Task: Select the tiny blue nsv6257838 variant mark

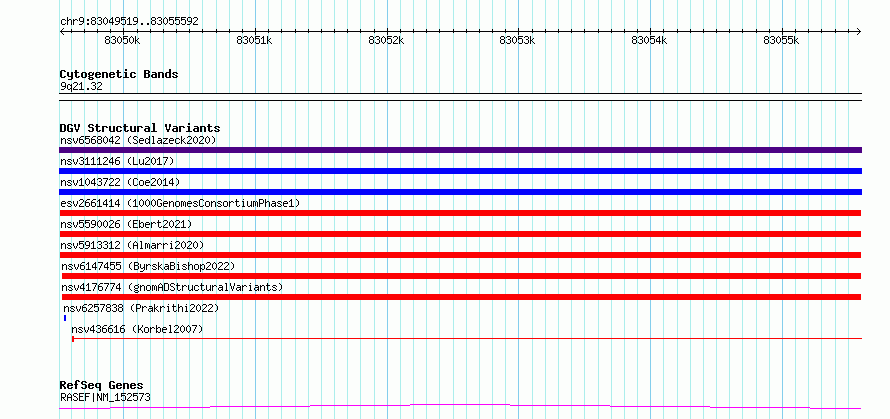Action: click(65, 318)
